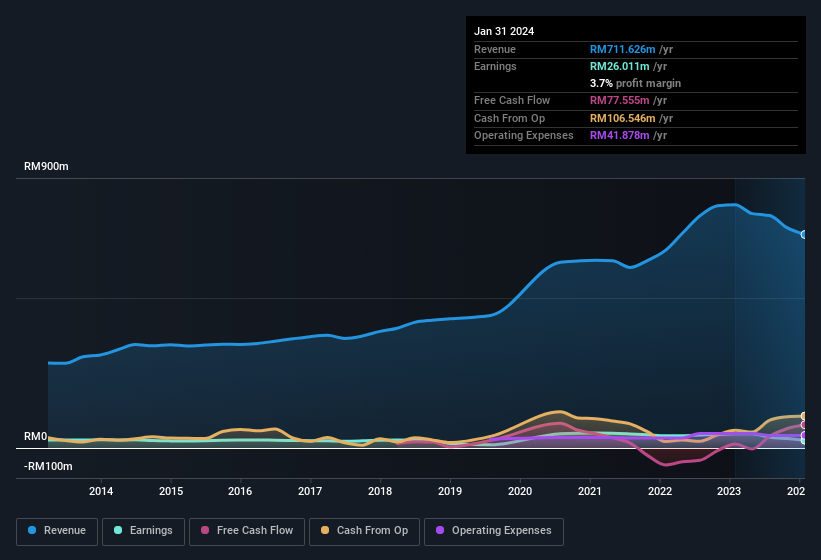This screenshot has height=560, width=821.
Task: Click the 2020 x-axis year label
Action: tap(520, 491)
